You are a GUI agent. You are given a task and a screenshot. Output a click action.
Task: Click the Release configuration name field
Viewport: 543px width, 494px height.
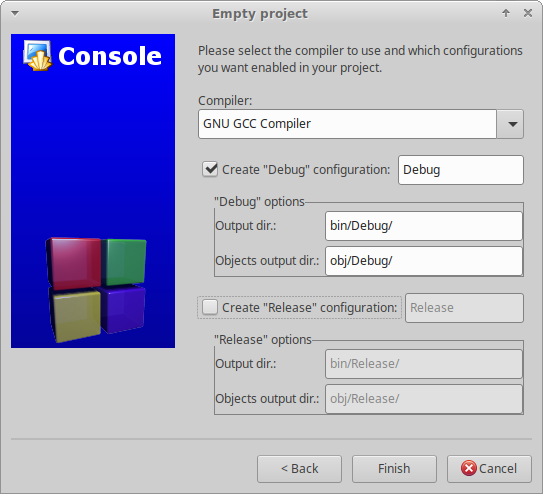[464, 308]
